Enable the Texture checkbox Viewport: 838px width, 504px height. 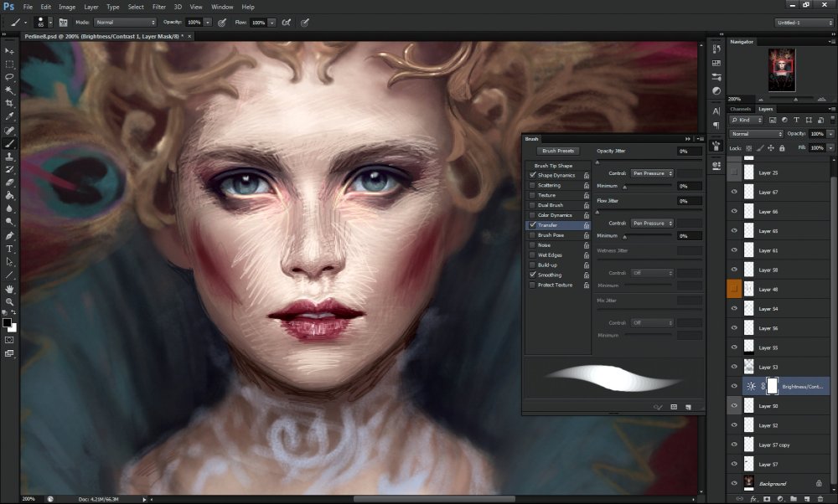[532, 195]
